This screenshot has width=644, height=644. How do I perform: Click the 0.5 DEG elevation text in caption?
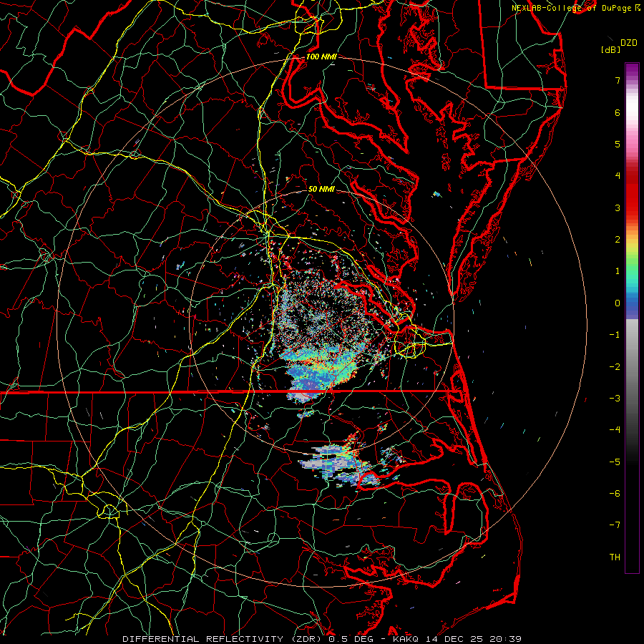point(351,639)
